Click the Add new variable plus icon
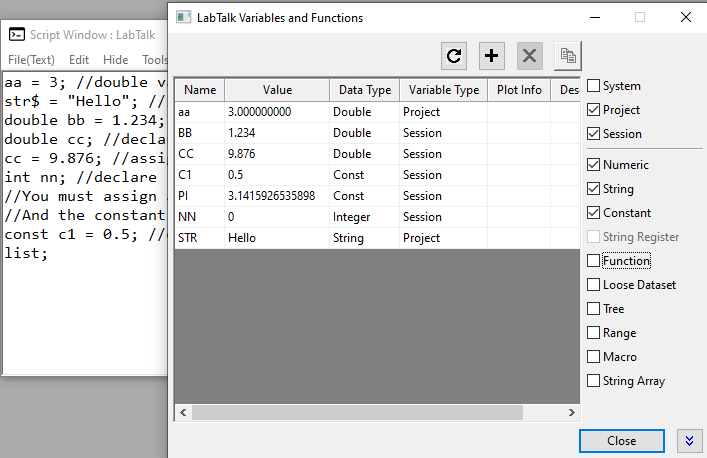The height and width of the screenshot is (458, 707). [491, 56]
